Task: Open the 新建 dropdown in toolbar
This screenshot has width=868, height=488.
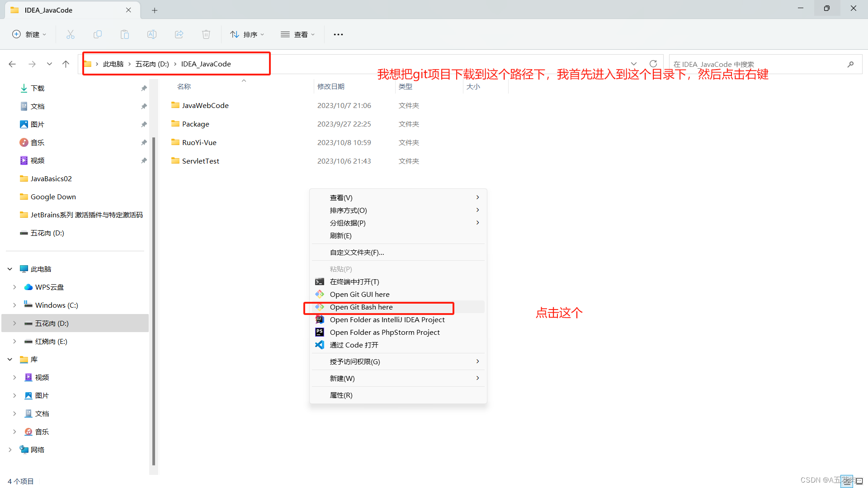Action: [x=29, y=34]
